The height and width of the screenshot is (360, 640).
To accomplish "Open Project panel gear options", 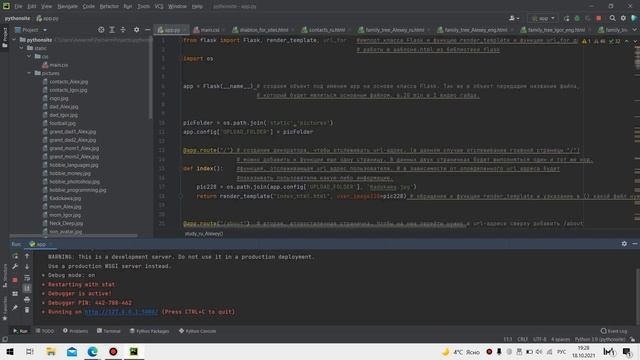I will tap(136, 30).
